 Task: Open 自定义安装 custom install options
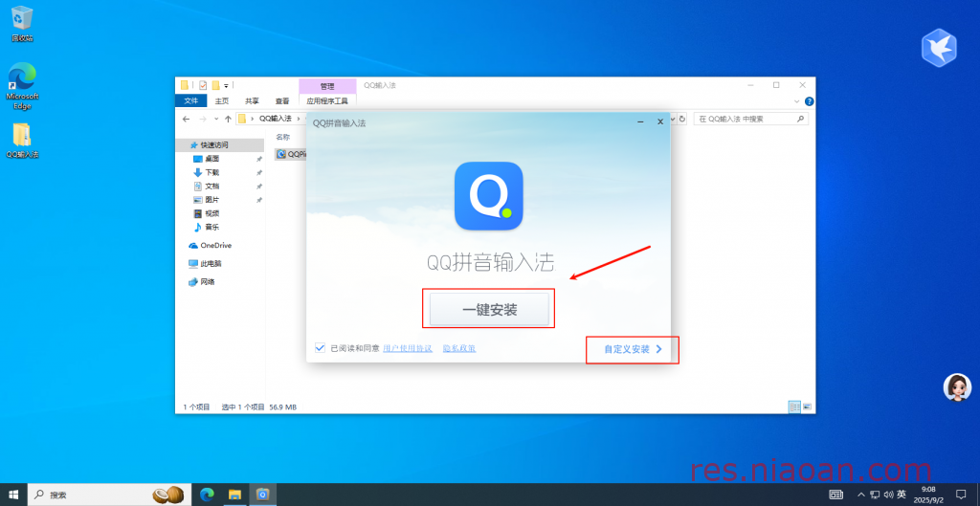pos(633,349)
